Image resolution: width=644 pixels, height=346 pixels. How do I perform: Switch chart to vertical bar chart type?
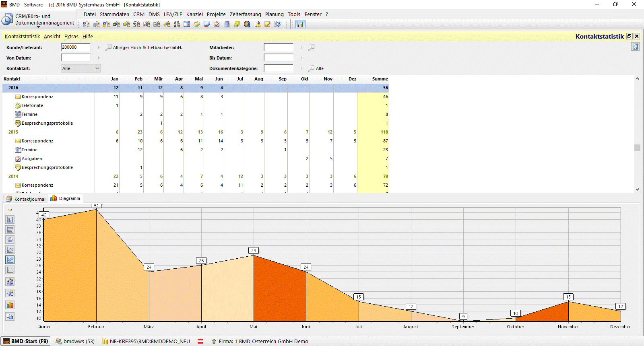(x=10, y=220)
